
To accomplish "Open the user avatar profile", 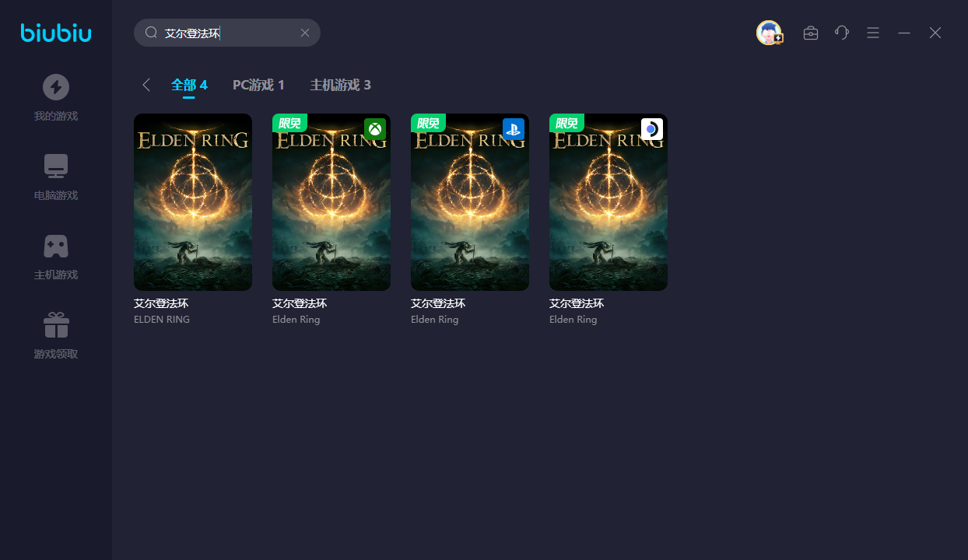I will click(769, 33).
